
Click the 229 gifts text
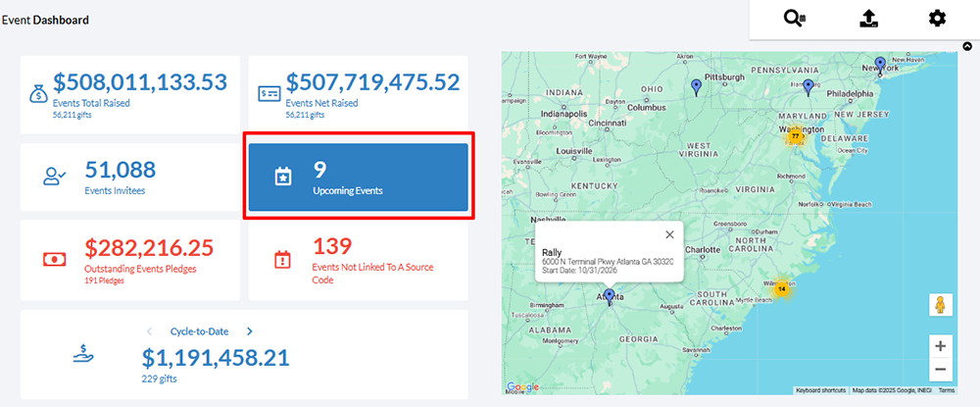(160, 379)
